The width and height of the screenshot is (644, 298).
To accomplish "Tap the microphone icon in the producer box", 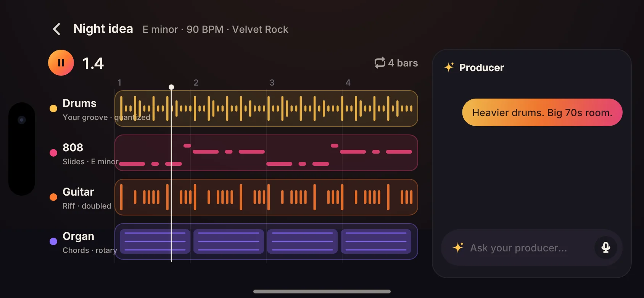I will click(606, 248).
